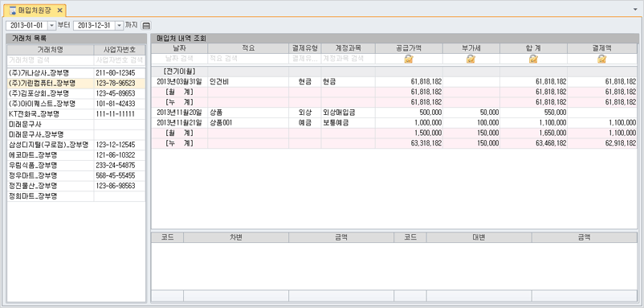Click the 차변 column header in journal grid
Image resolution: width=644 pixels, height=308 pixels.
236,237
